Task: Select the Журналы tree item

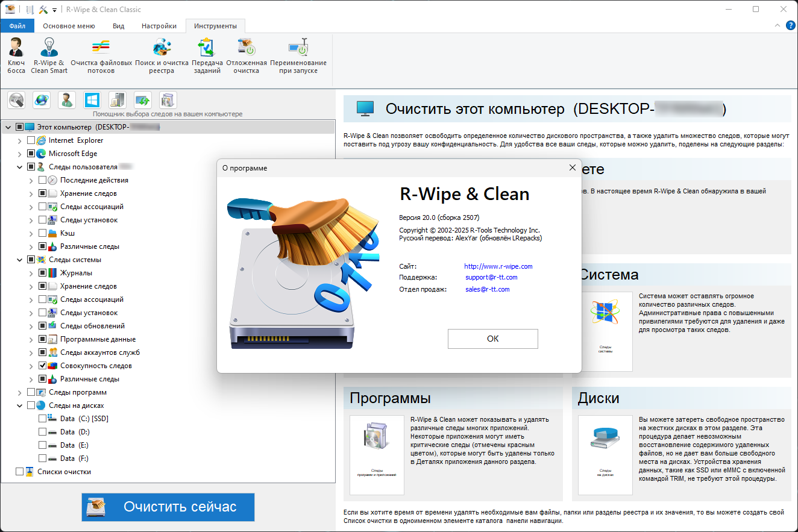Action: coord(76,273)
